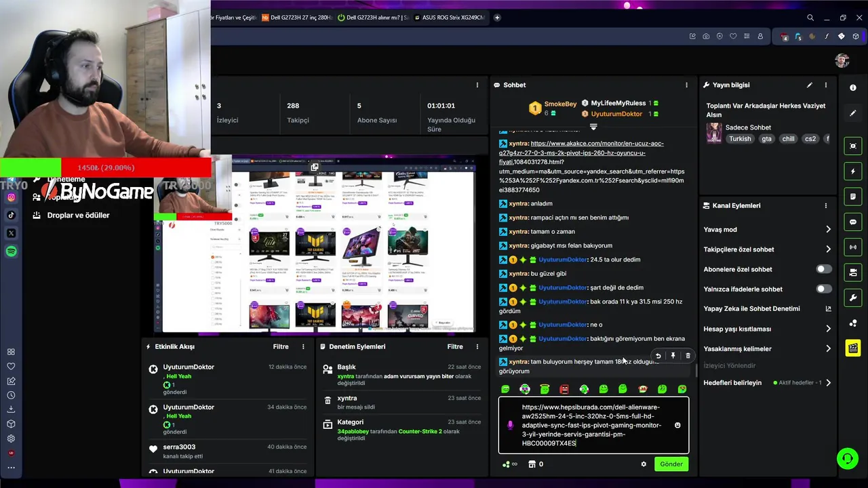Open sidebar bookmarks heart icon

pyautogui.click(x=11, y=366)
